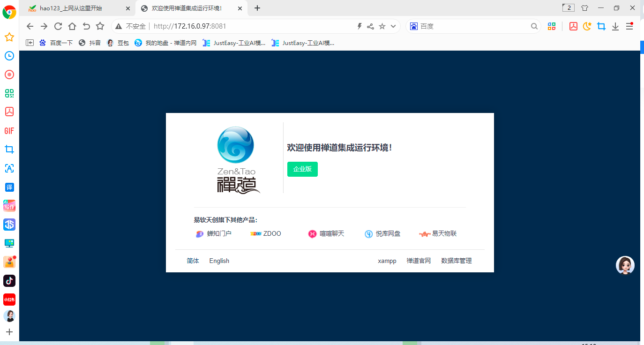This screenshot has width=644, height=345.
Task: Open the 豆包 bookmark on the bookmarks bar
Action: [x=121, y=43]
